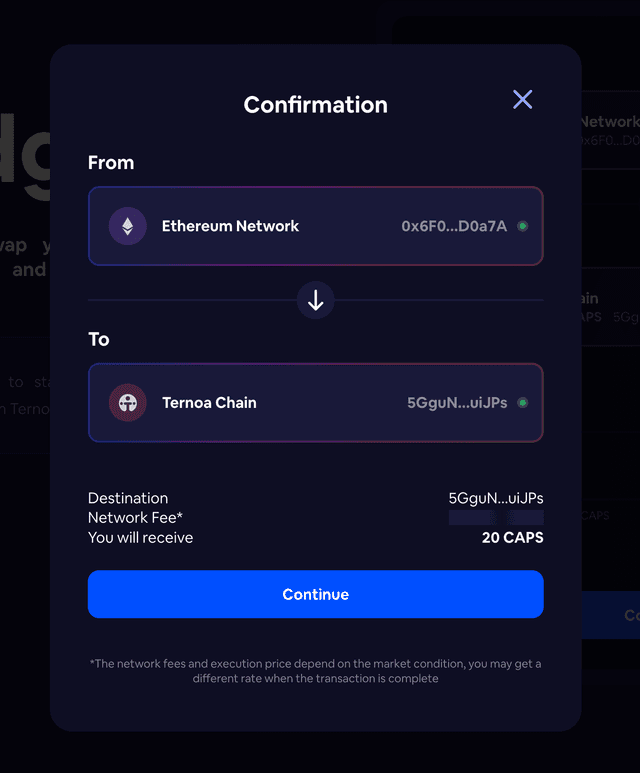Click the Confirmation dialog title
The image size is (640, 773).
click(x=315, y=105)
